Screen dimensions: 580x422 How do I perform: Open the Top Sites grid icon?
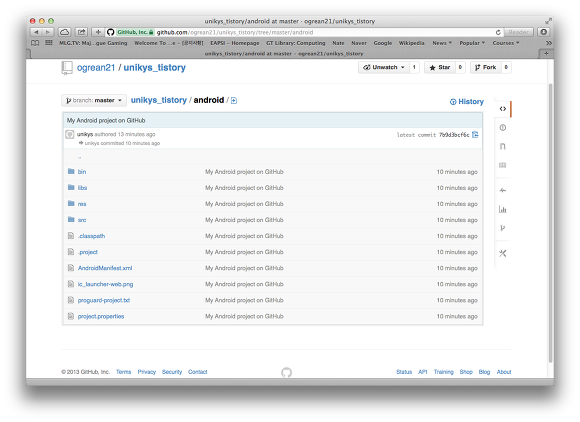coord(48,43)
